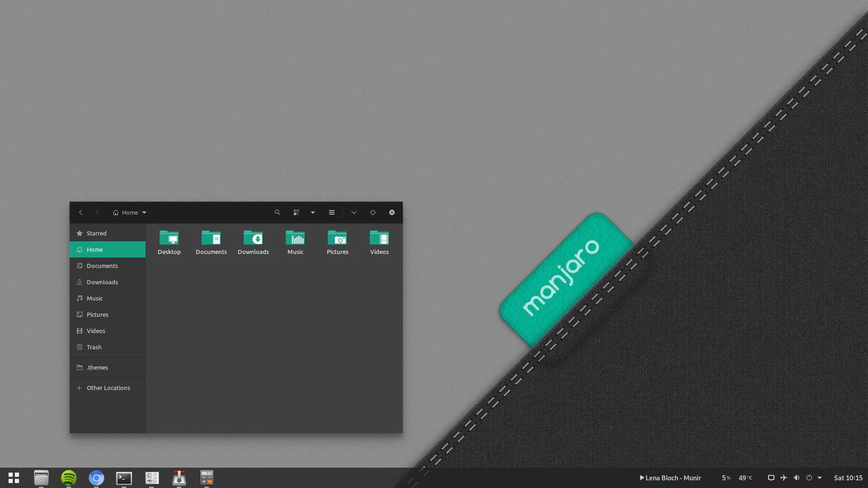Launch Spotify from the taskbar
Image resolution: width=868 pixels, height=488 pixels.
69,478
